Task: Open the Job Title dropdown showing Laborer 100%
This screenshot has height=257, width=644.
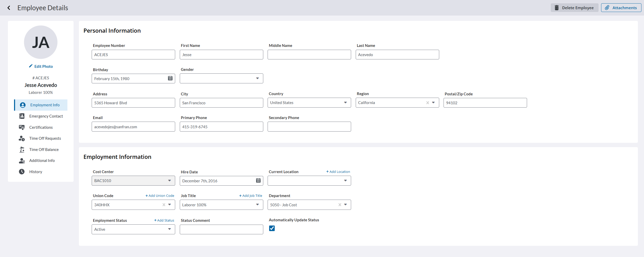Action: (221, 205)
